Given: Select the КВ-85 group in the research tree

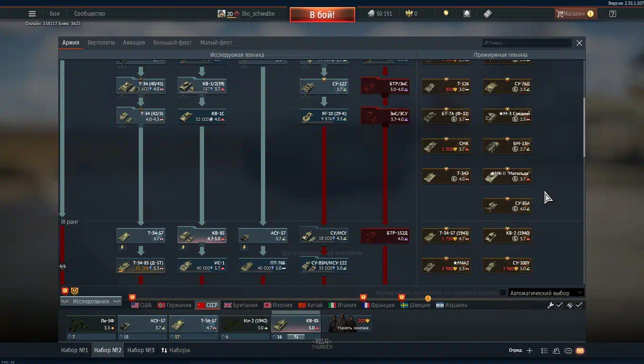Looking at the screenshot, I should coord(202,236).
